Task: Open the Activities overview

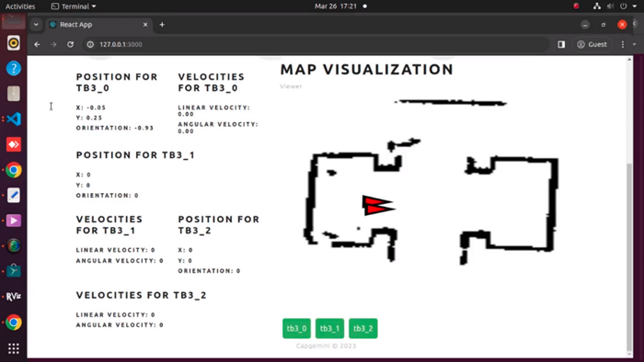Action: coord(20,6)
